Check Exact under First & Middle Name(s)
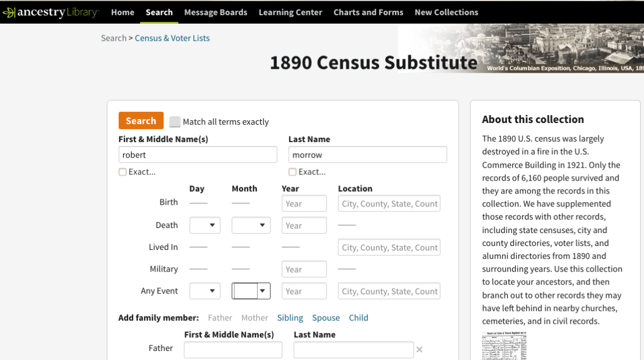The height and width of the screenshot is (360, 644). pos(123,172)
